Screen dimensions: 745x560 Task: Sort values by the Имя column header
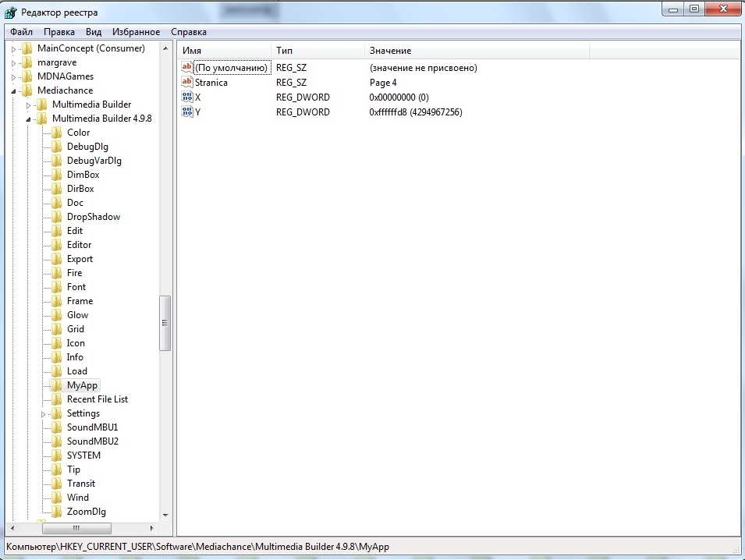[224, 51]
